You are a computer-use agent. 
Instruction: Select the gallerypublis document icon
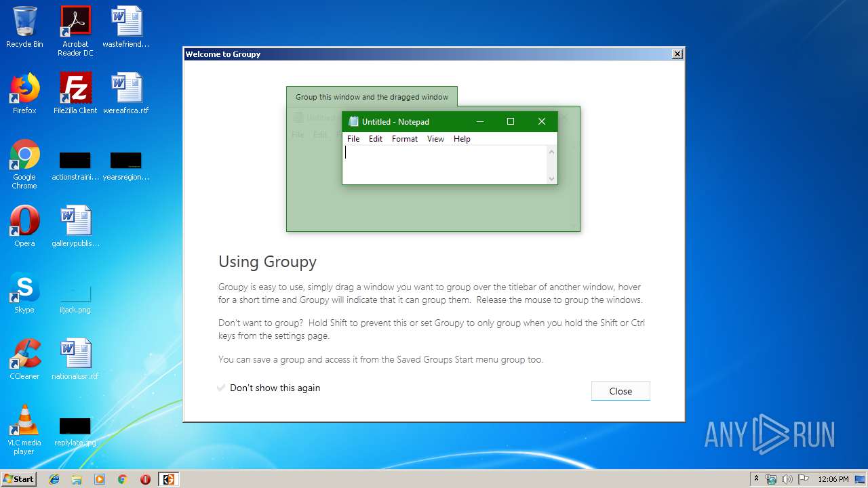(75, 226)
